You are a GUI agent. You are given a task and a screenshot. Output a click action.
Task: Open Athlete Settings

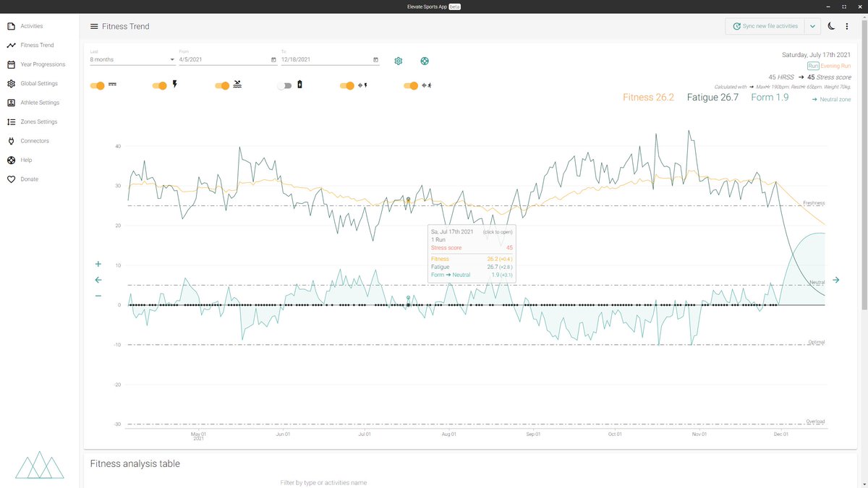click(x=40, y=103)
